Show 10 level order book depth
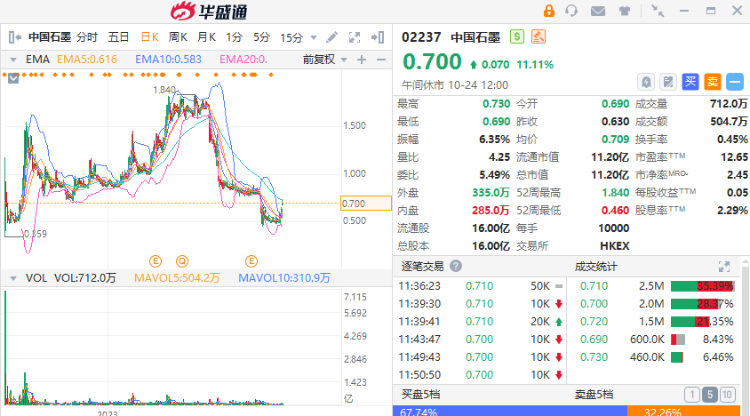This screenshot has height=416, width=750. point(727,394)
